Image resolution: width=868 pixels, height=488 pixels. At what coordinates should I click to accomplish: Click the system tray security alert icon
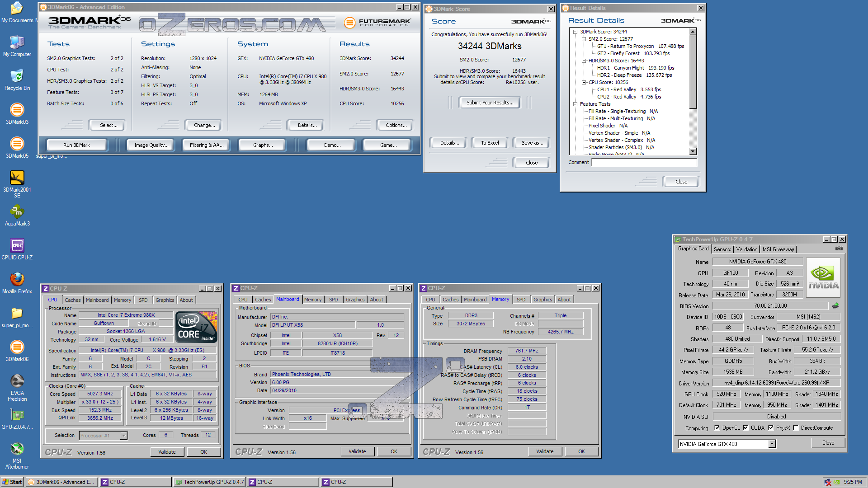click(827, 482)
